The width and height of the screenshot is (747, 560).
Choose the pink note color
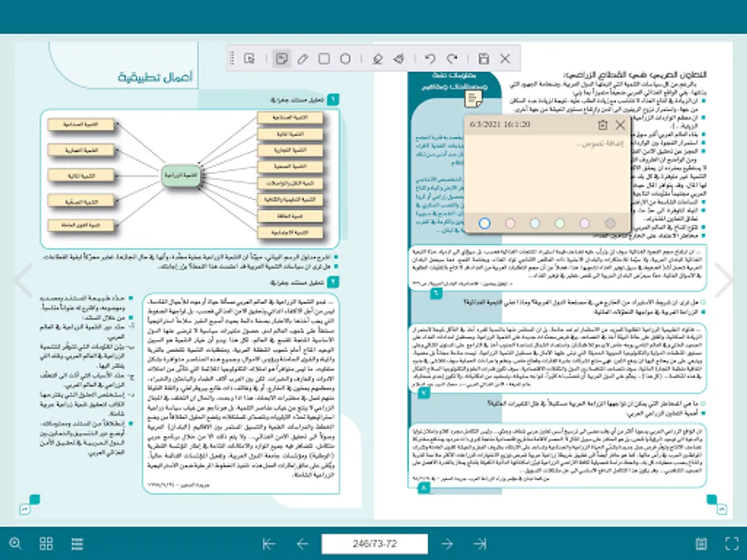510,223
